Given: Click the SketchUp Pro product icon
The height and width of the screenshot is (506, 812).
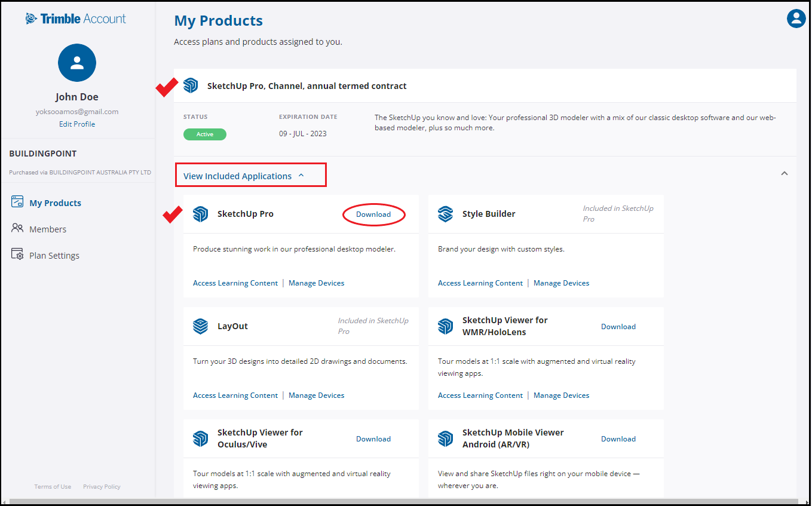Looking at the screenshot, I should (x=201, y=214).
